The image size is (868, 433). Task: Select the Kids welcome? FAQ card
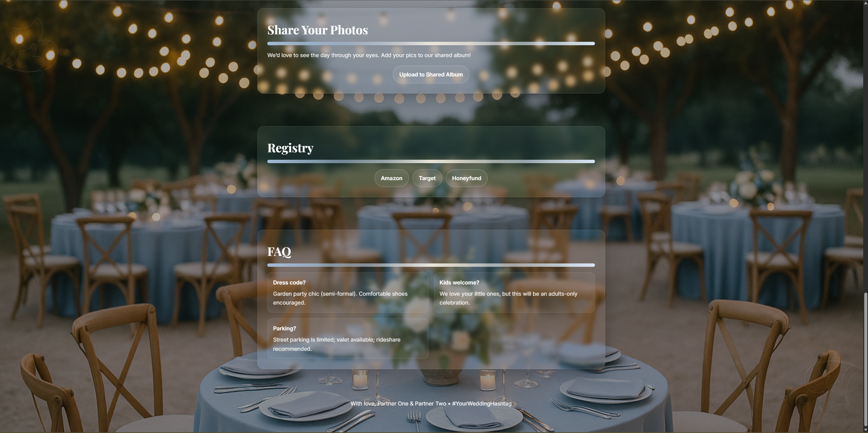tap(514, 292)
